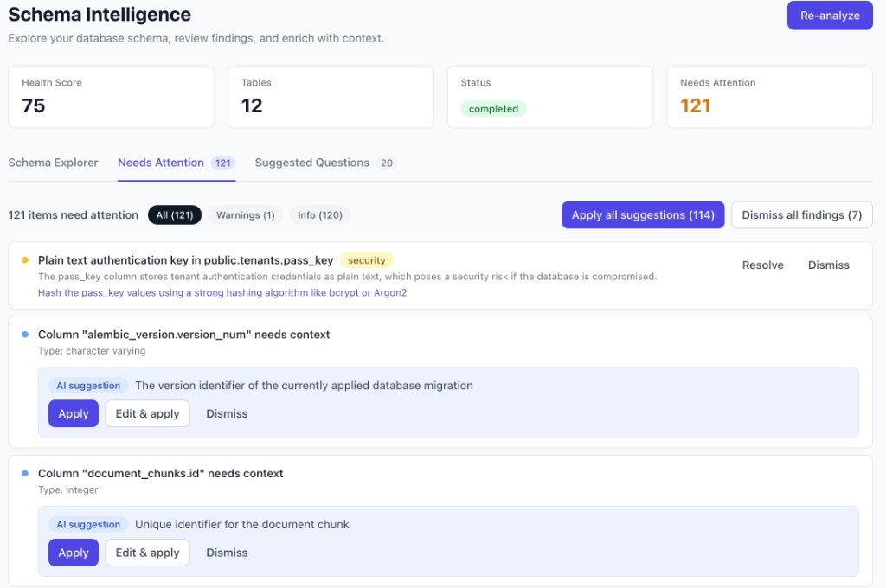The height and width of the screenshot is (588, 886).
Task: Click the Needs Attention summary card
Action: (x=769, y=97)
